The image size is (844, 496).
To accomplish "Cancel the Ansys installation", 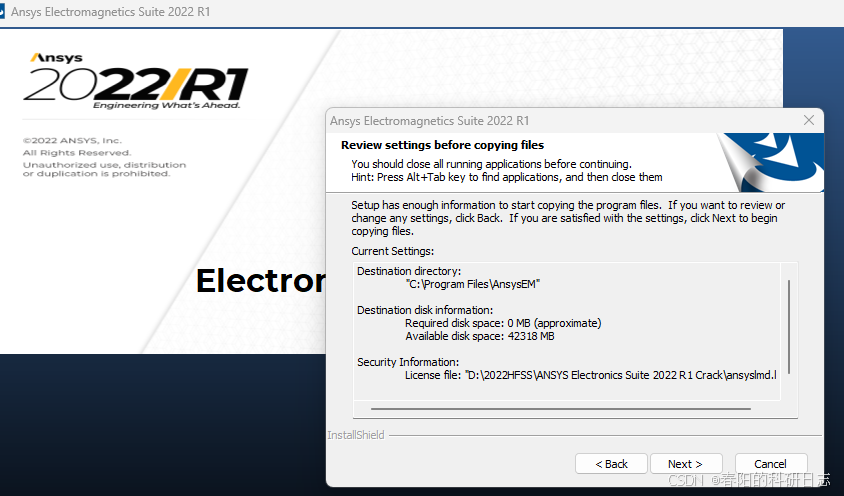I will 770,464.
